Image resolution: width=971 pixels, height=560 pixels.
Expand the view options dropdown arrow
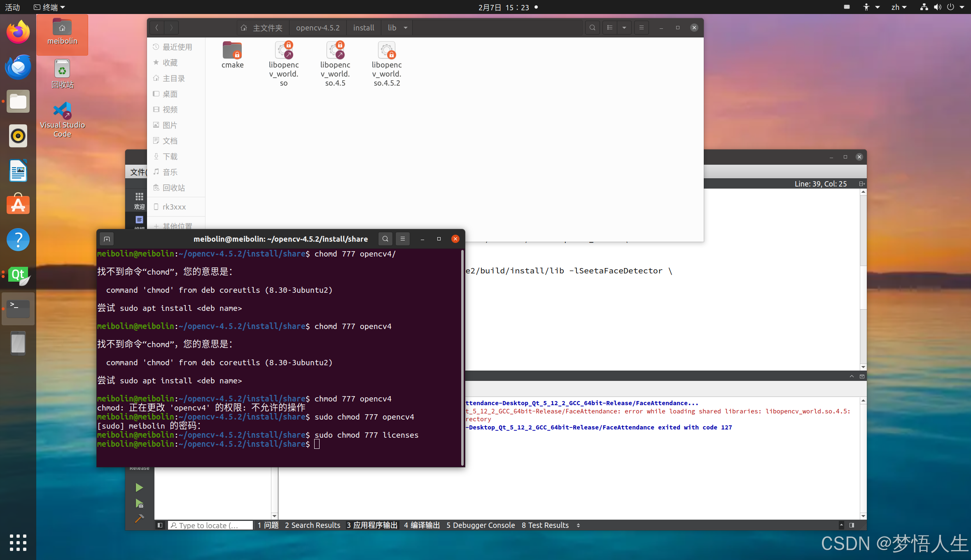pos(624,28)
